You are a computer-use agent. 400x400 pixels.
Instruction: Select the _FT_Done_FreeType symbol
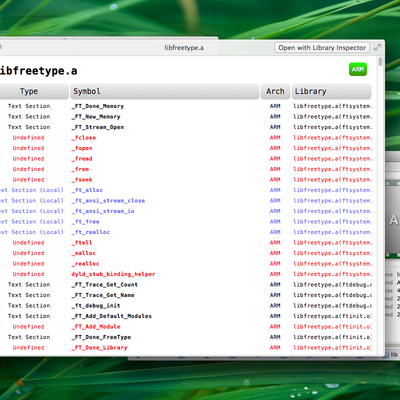101,337
